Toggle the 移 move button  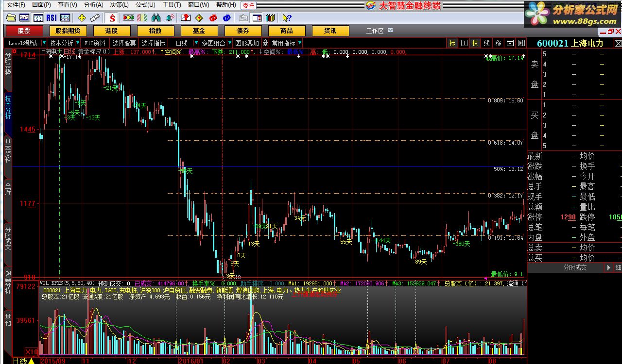(499, 43)
